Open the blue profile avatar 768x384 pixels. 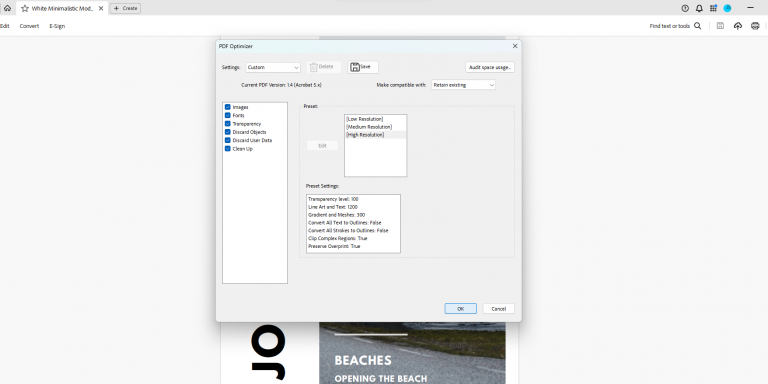[x=727, y=8]
